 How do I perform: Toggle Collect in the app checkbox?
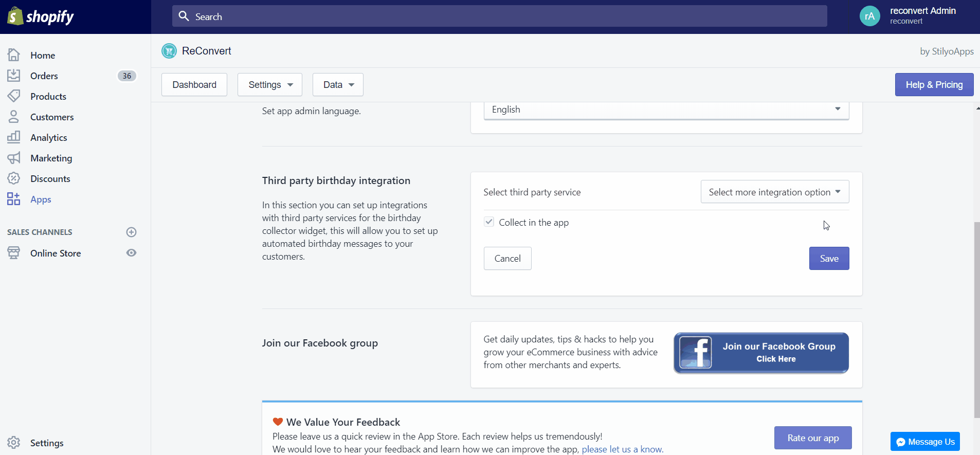(x=489, y=222)
